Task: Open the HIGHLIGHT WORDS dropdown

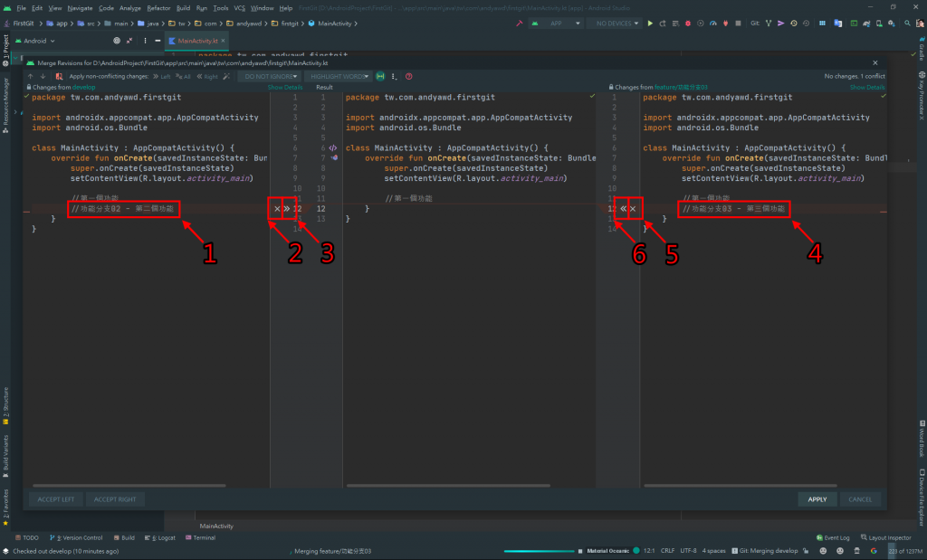Action: [339, 76]
